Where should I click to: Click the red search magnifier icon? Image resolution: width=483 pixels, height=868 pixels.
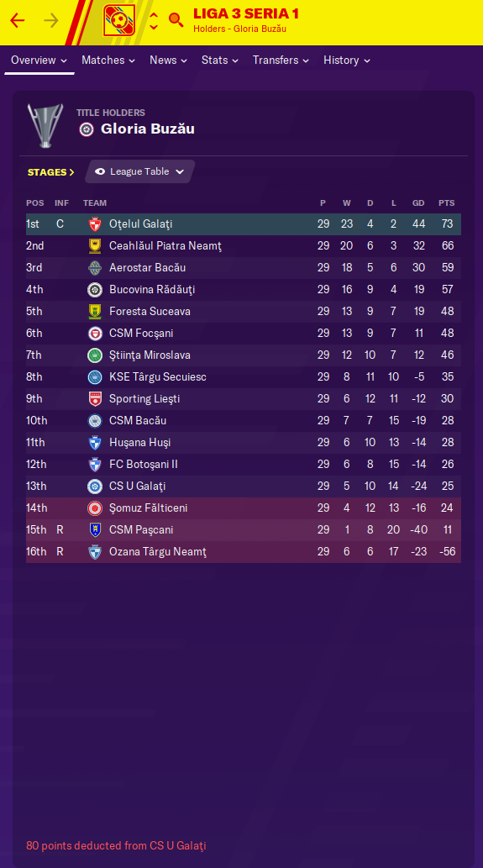point(176,20)
